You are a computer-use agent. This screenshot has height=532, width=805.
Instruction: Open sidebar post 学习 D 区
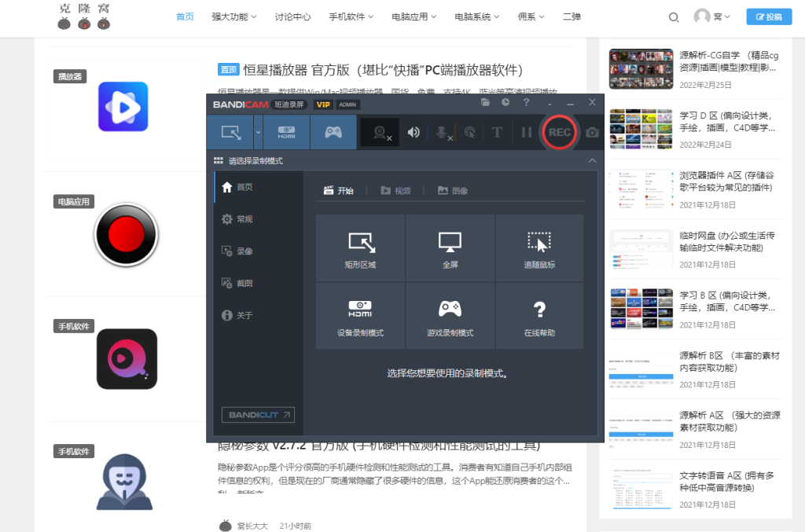tap(727, 122)
